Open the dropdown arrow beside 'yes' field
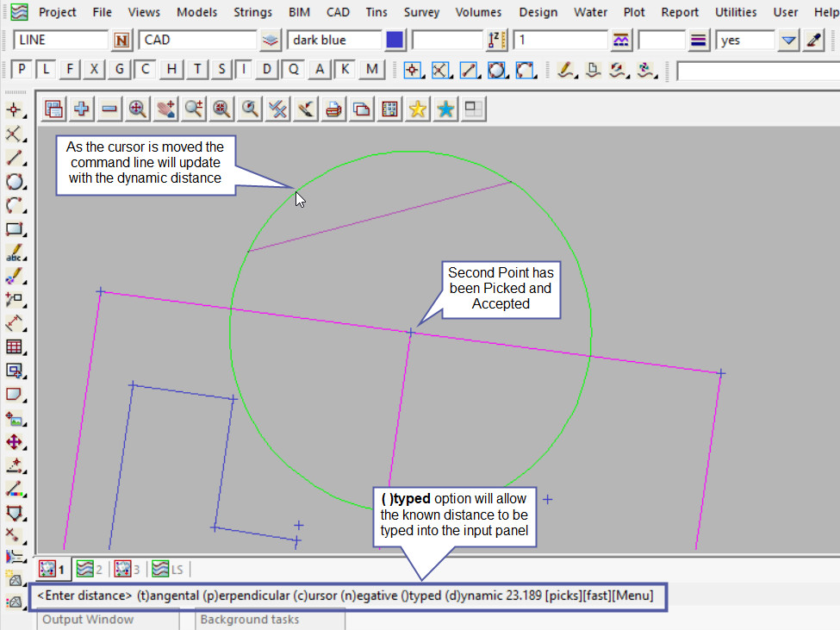 pos(788,41)
